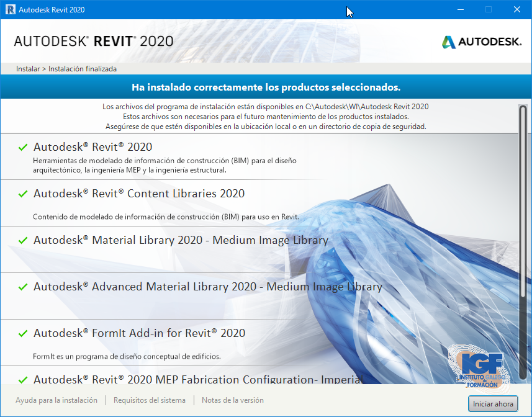The height and width of the screenshot is (417, 532).
Task: Open Requisitos del sistema
Action: click(149, 400)
